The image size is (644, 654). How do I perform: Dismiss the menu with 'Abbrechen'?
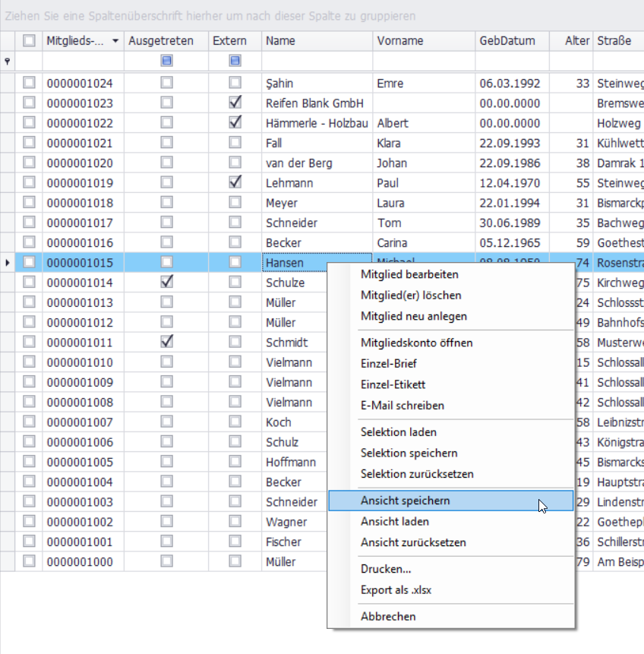pyautogui.click(x=388, y=616)
